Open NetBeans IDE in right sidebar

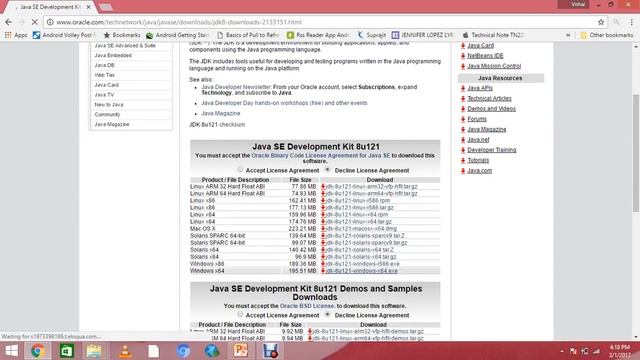pos(485,56)
